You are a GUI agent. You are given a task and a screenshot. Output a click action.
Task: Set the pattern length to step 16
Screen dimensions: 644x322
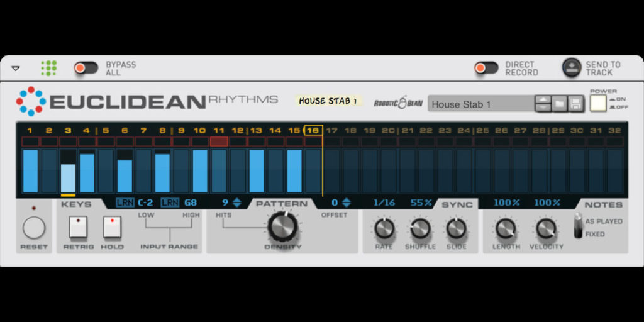313,131
